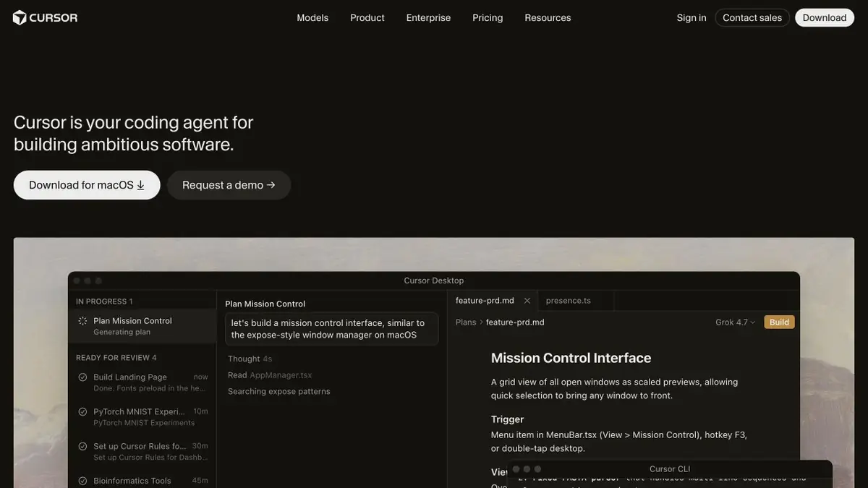Viewport: 868px width, 488px height.
Task: Click the Sign in link
Action: tap(692, 17)
